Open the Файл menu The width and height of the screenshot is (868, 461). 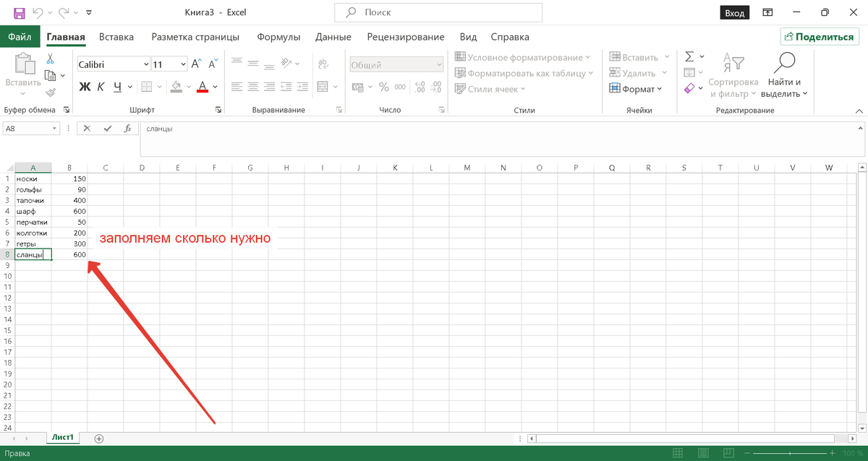pyautogui.click(x=21, y=36)
